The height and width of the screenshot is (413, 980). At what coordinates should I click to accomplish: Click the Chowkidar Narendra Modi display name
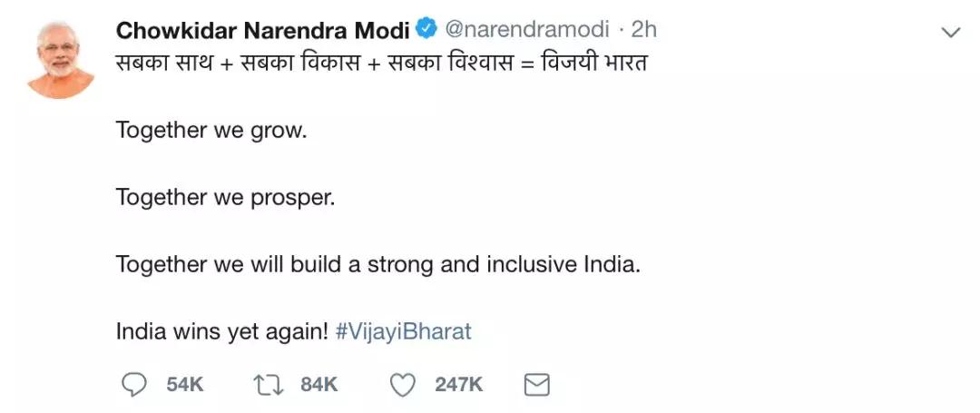coord(262,30)
